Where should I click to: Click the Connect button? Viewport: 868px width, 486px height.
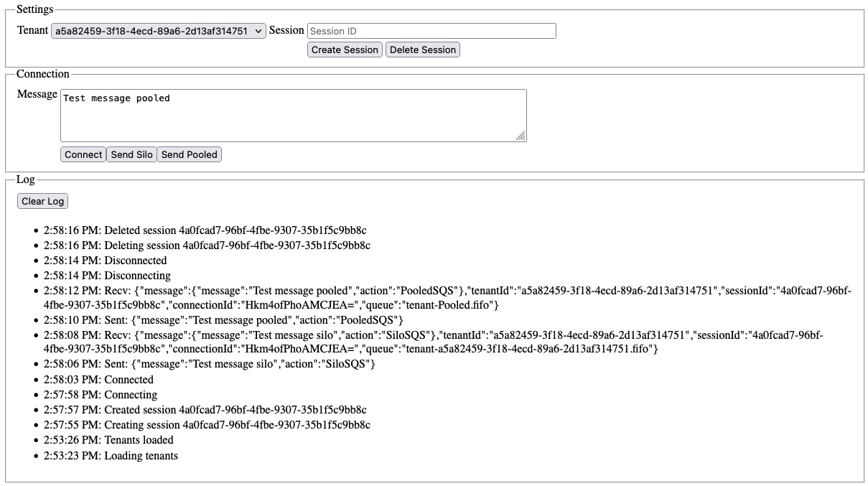[83, 154]
